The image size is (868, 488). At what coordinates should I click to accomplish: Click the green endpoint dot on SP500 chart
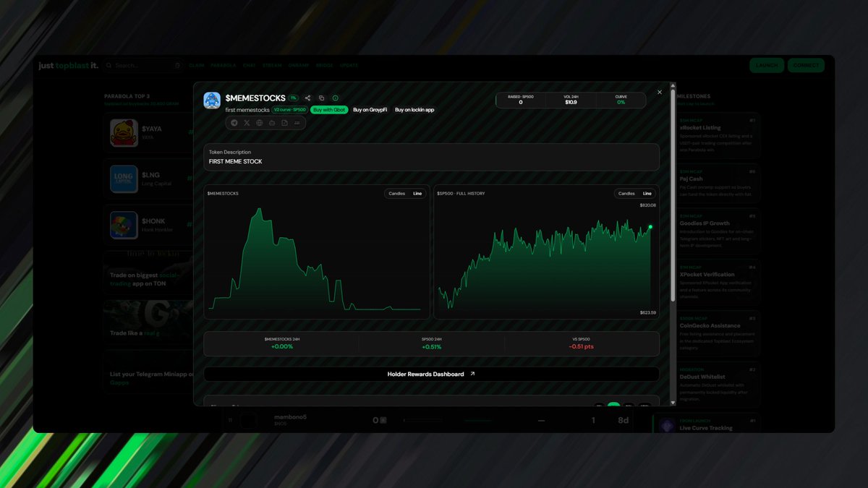pos(650,227)
